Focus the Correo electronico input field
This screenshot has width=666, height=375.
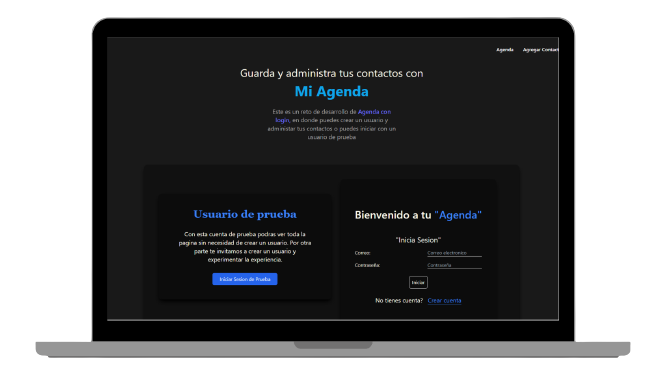454,253
